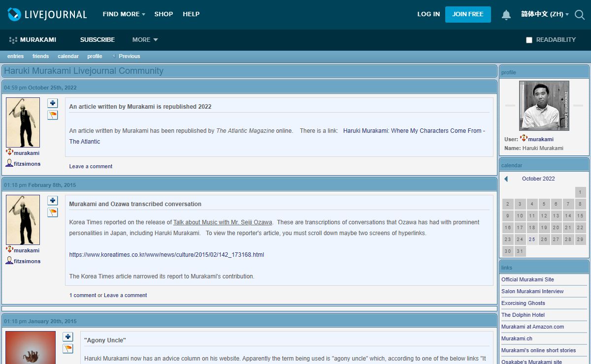Image resolution: width=591 pixels, height=364 pixels.
Task: Click the murakami community icon in the February 2015 entry
Action: (x=9, y=250)
